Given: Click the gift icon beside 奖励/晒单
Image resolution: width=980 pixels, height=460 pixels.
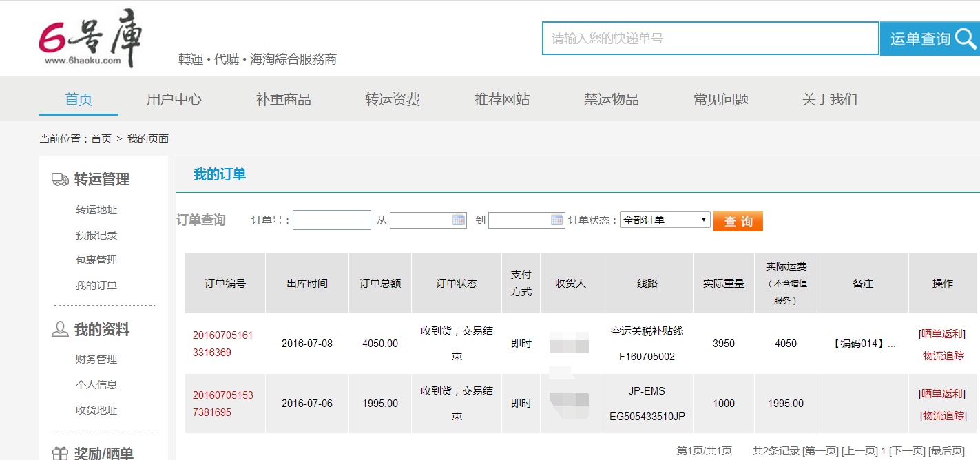Looking at the screenshot, I should [60, 453].
